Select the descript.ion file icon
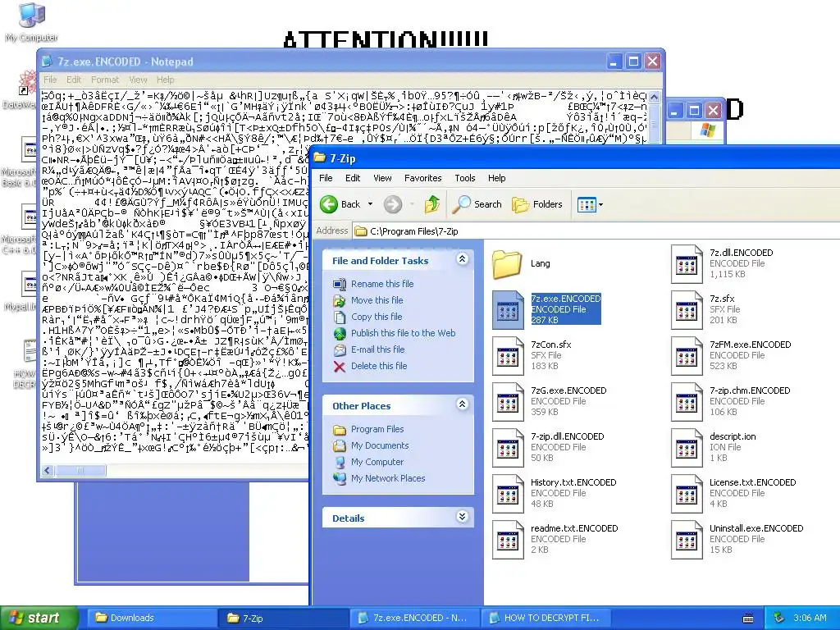The height and width of the screenshot is (630, 840). pyautogui.click(x=687, y=447)
